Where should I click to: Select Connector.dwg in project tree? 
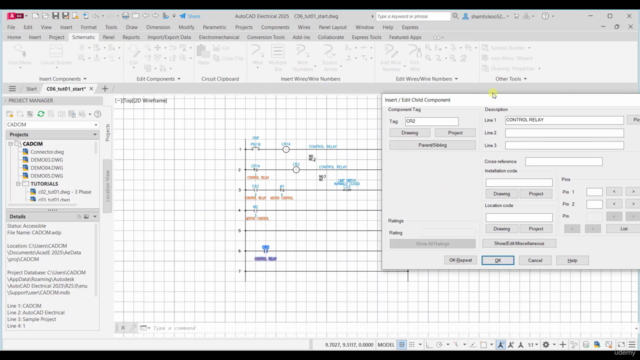click(47, 152)
